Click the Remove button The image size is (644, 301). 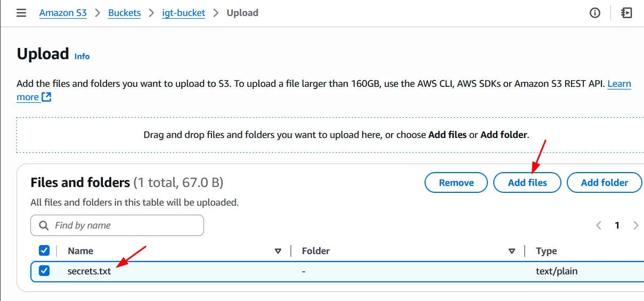click(x=456, y=183)
